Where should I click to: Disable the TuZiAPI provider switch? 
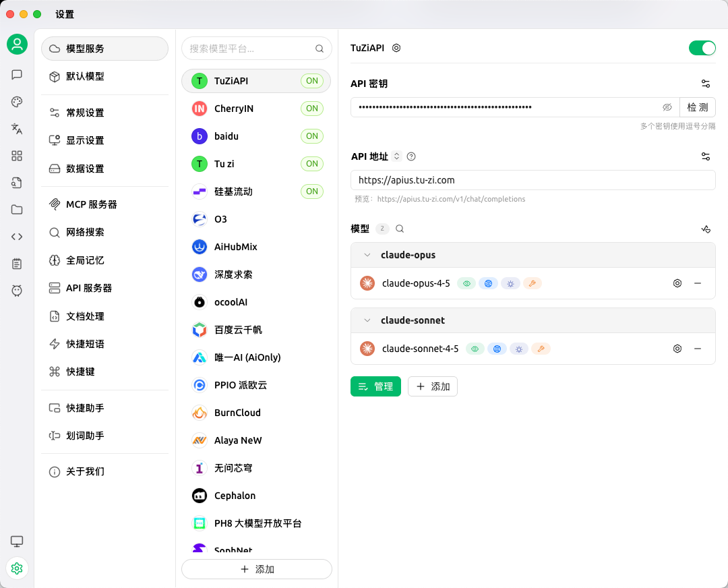(x=702, y=48)
